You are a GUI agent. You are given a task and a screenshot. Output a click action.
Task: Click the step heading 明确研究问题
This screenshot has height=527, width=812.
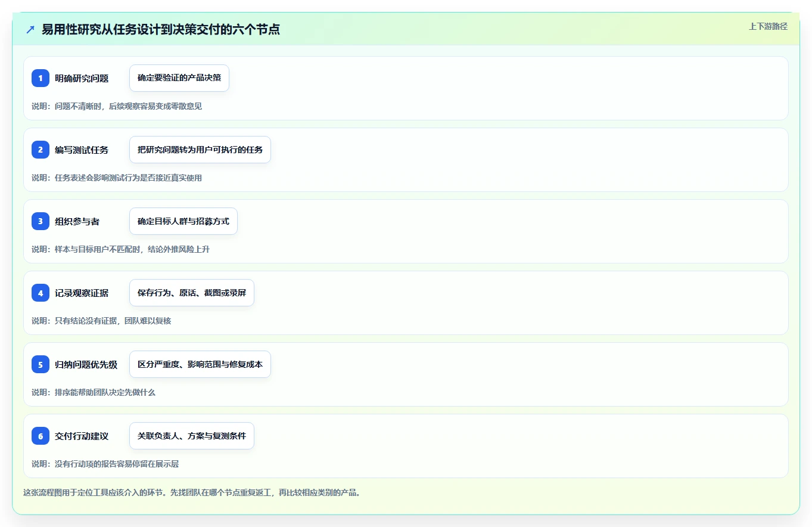[82, 78]
